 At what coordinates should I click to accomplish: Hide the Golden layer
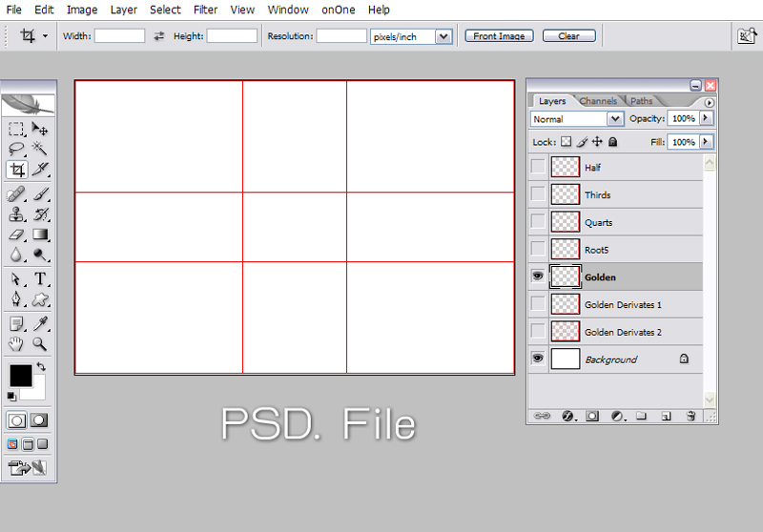pos(538,276)
